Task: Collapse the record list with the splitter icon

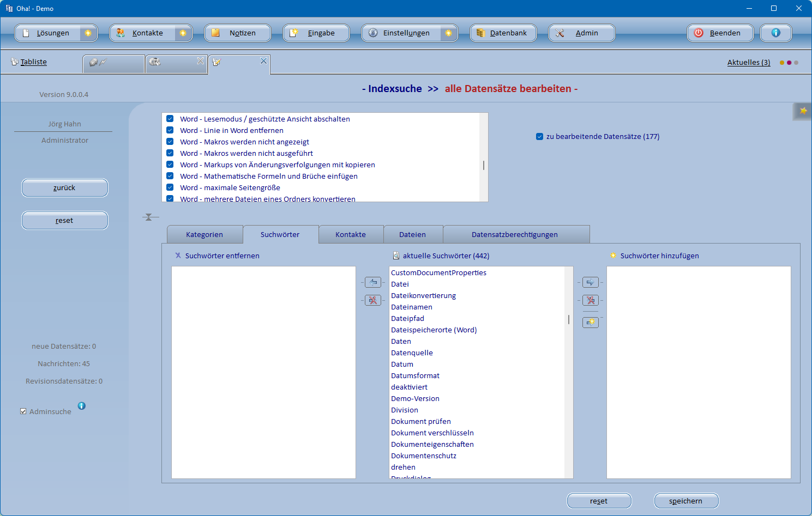Action: (x=148, y=217)
